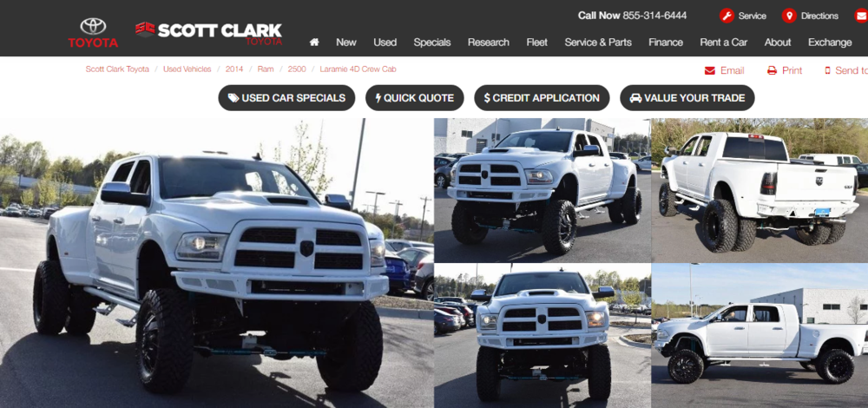The image size is (868, 408).
Task: Open the side-profile truck thumbnail photo
Action: [x=759, y=335]
